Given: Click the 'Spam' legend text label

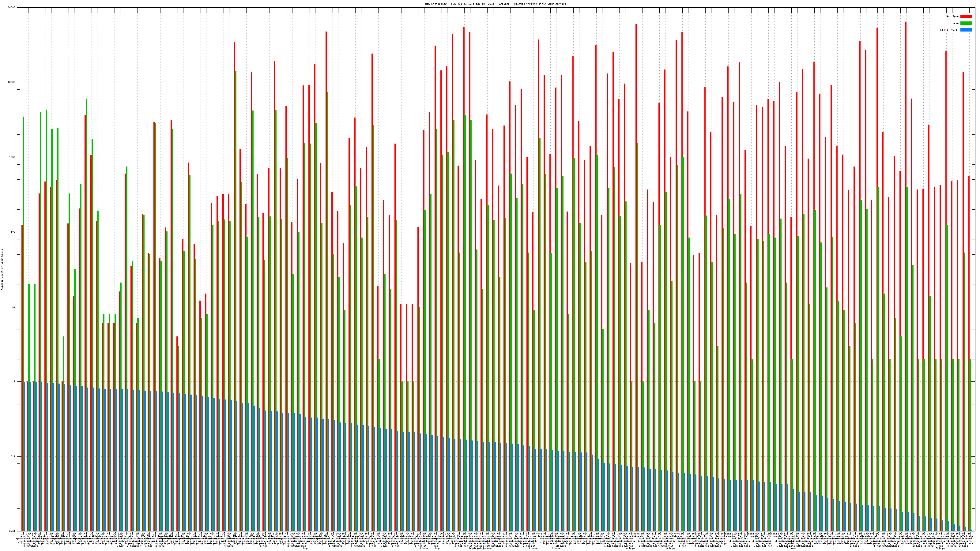Looking at the screenshot, I should point(956,23).
